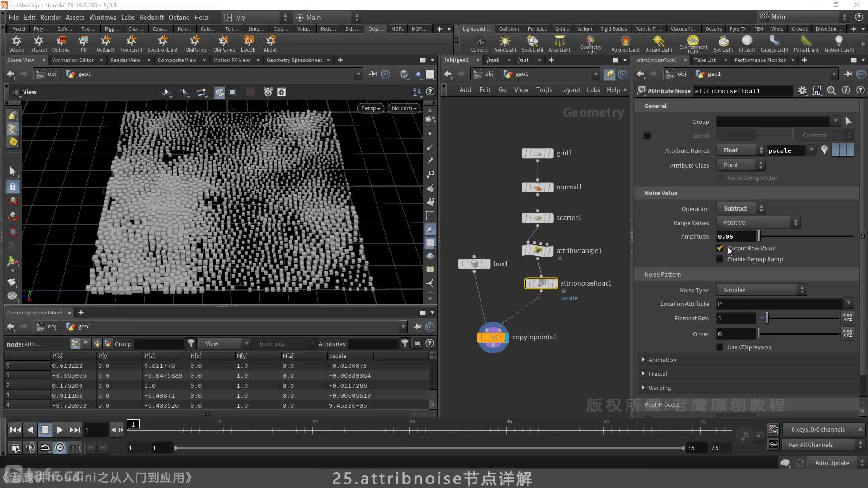Add a Distant Light from the shelf

pyautogui.click(x=658, y=44)
